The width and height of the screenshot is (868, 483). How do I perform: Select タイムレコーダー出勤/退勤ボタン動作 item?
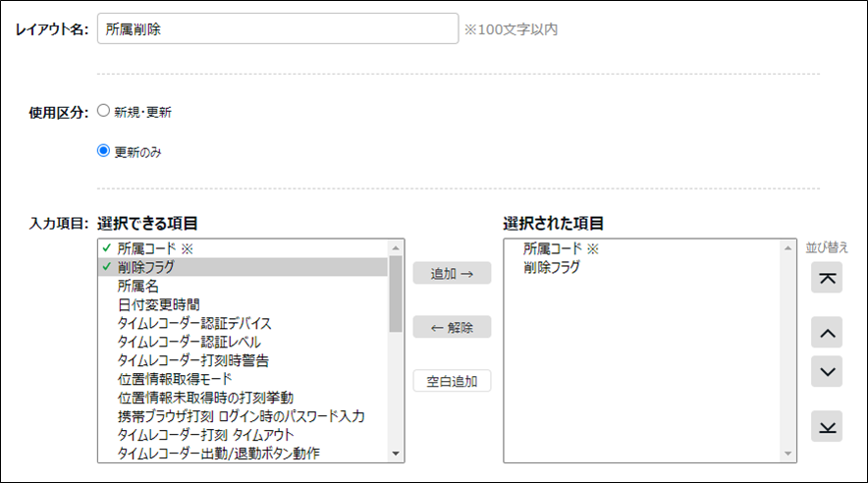click(x=244, y=454)
